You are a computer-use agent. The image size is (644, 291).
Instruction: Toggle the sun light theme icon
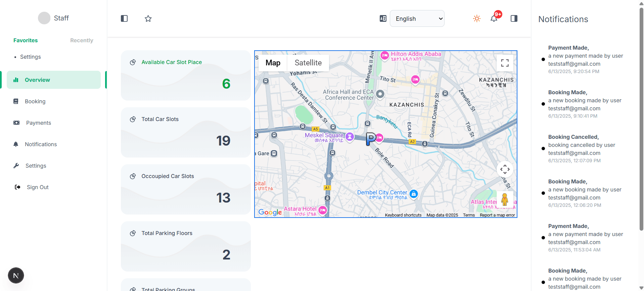coord(476,18)
